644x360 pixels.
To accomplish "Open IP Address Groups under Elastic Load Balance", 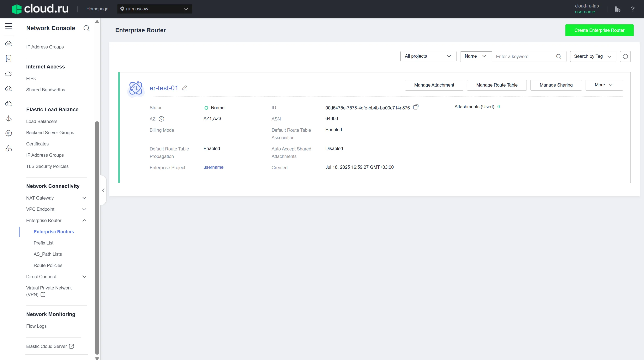I will point(45,155).
